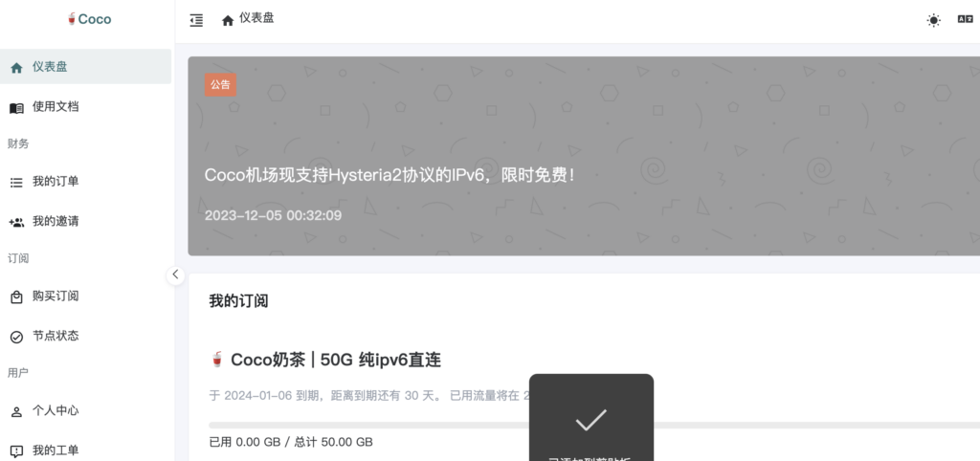Click the Coco奶茶 50G plan title
Viewport: 980px width, 461px height.
click(x=336, y=360)
